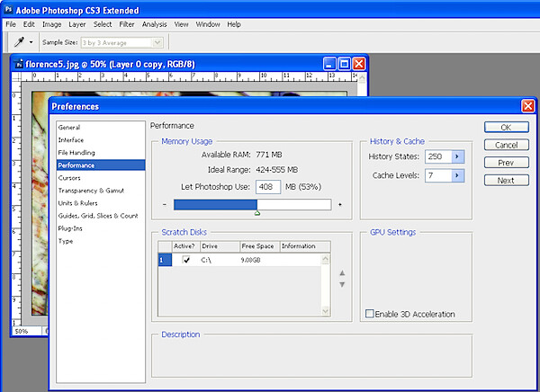Click scratch disk move down arrow

click(342, 285)
